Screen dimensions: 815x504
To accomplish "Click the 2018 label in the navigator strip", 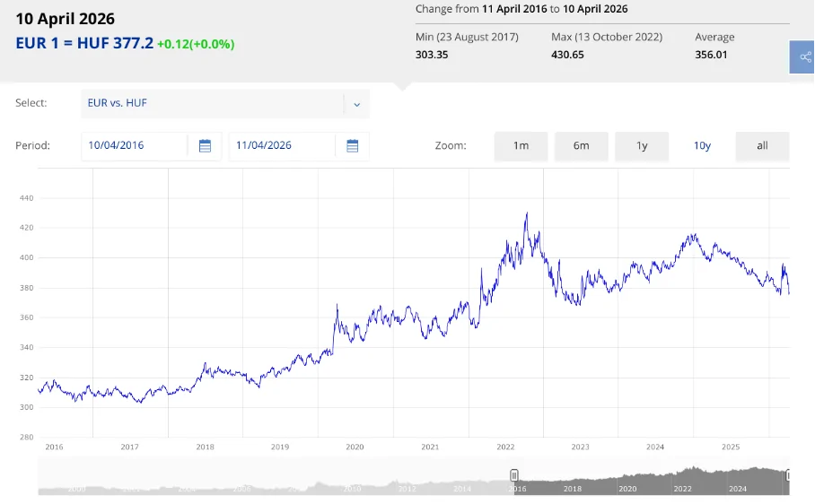I will [572, 489].
